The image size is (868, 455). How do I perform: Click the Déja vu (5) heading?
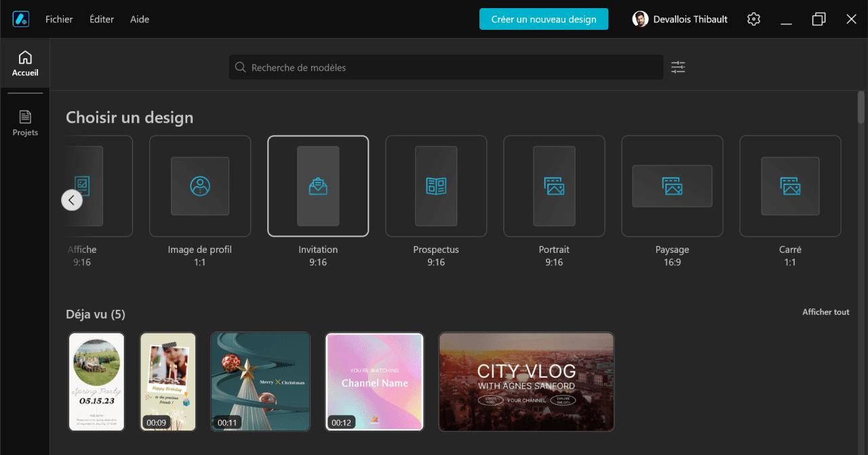click(x=96, y=314)
